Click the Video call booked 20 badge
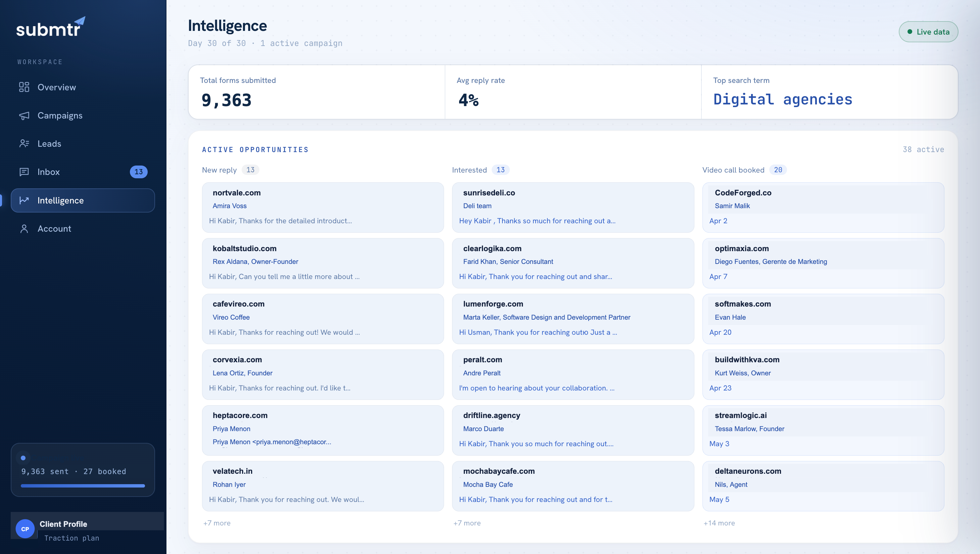The height and width of the screenshot is (554, 980). click(778, 170)
